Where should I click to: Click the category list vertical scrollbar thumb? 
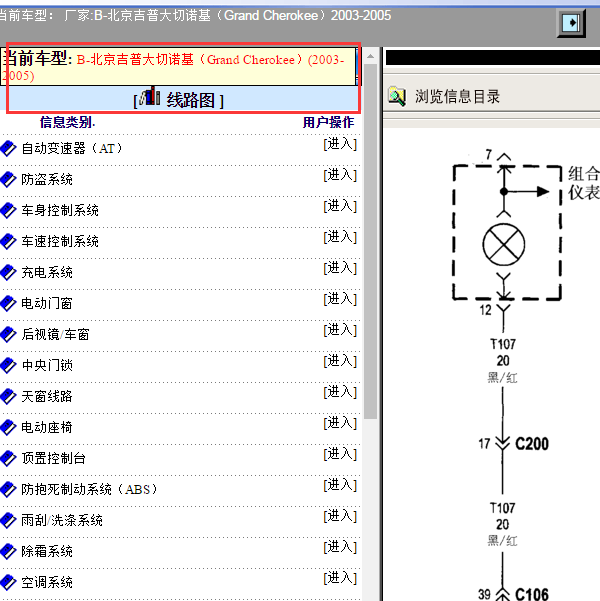click(370, 241)
